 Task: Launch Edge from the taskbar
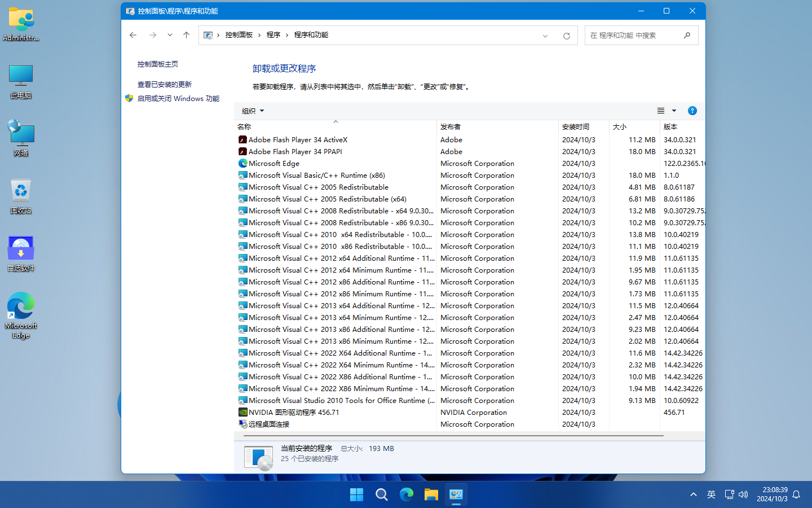[407, 495]
